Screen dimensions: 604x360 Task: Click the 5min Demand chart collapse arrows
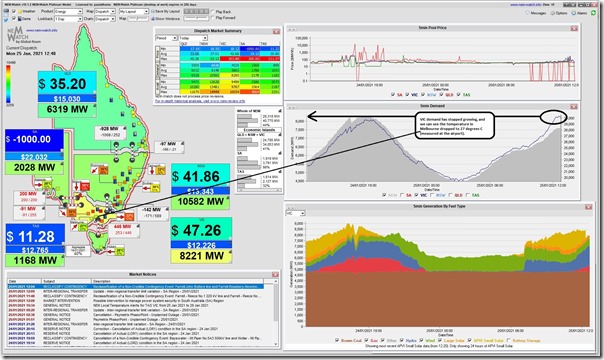tap(292, 107)
